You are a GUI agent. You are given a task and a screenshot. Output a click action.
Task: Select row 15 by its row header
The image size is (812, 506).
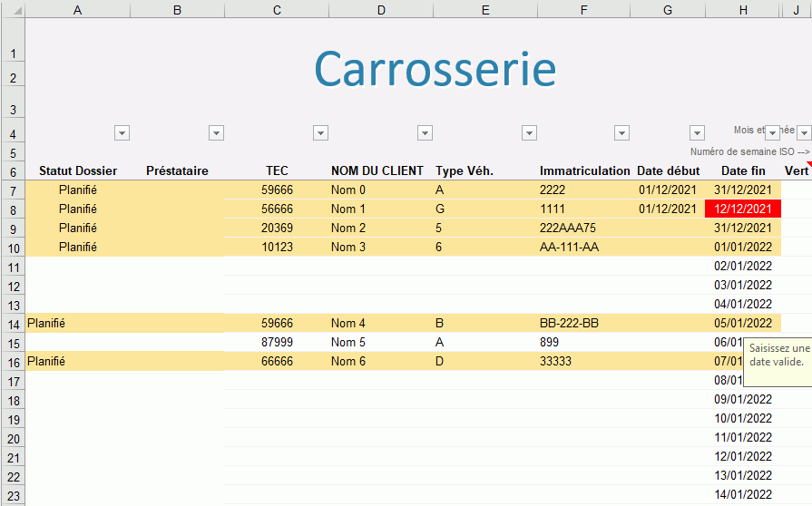point(13,343)
